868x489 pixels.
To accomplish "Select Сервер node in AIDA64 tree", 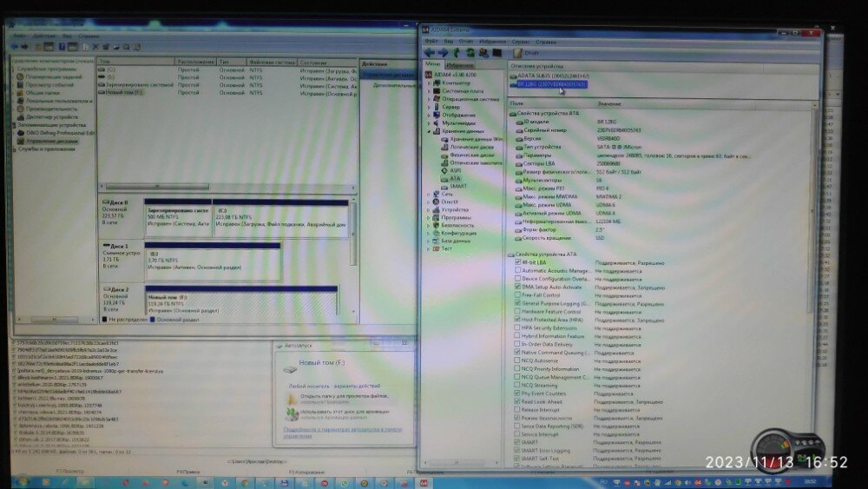I will point(450,107).
